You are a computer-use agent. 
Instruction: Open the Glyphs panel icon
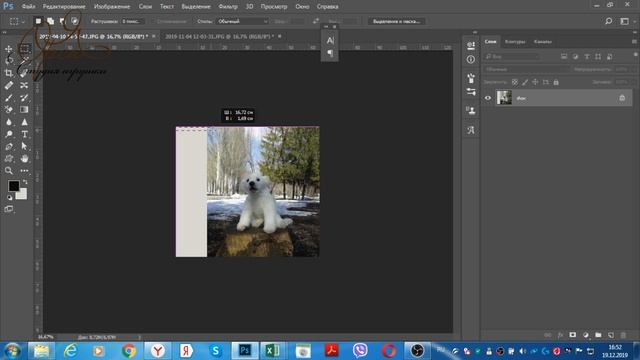pyautogui.click(x=471, y=130)
